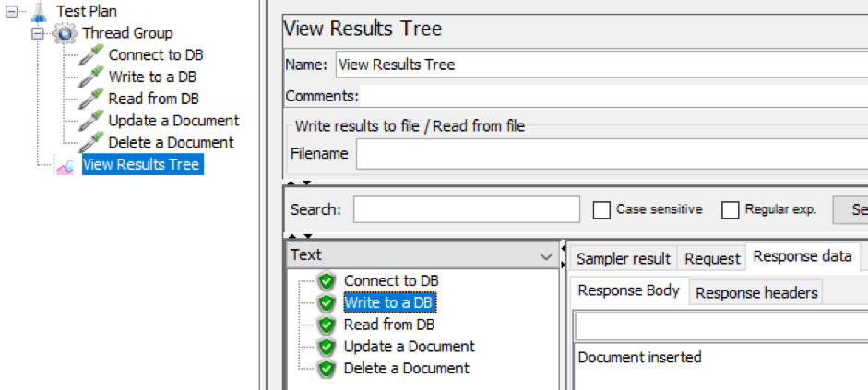Select Test Plan in the tree
This screenshot has height=390, width=868.
[87, 11]
